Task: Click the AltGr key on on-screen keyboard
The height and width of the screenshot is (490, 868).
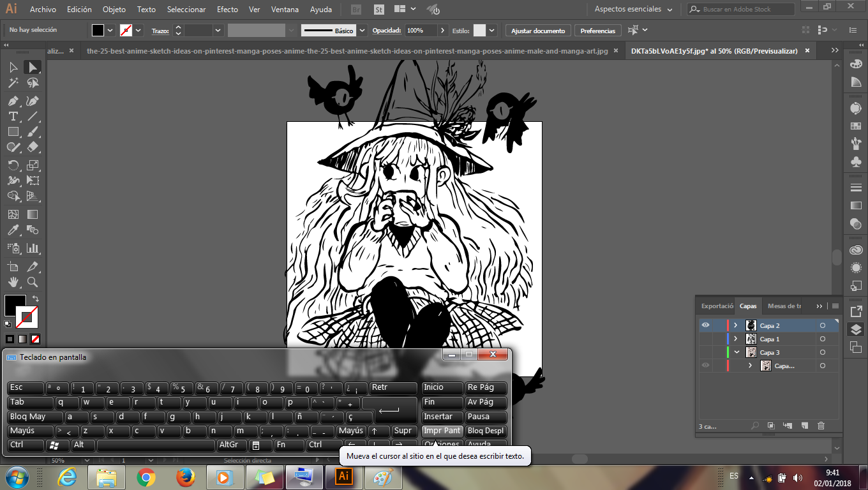Action: (x=232, y=445)
